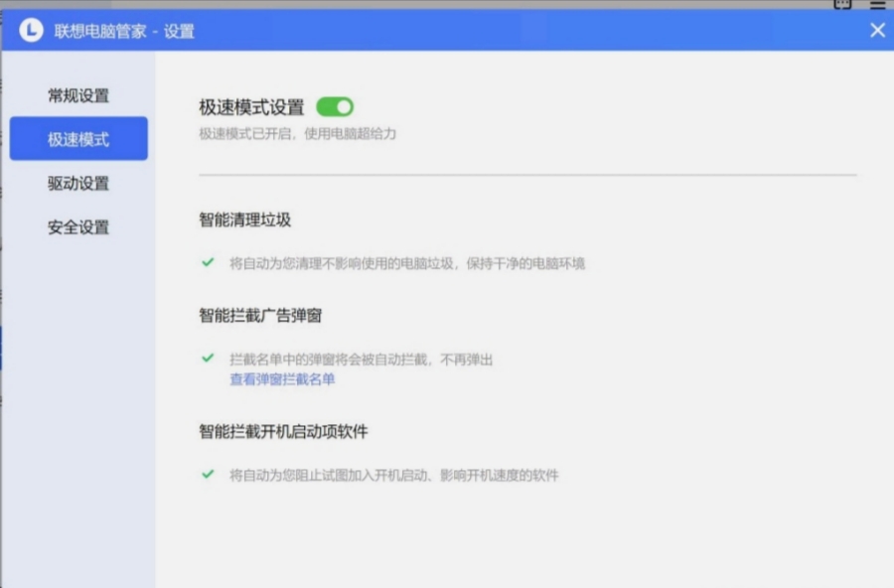Select 极速模式 in the sidebar

[79, 138]
